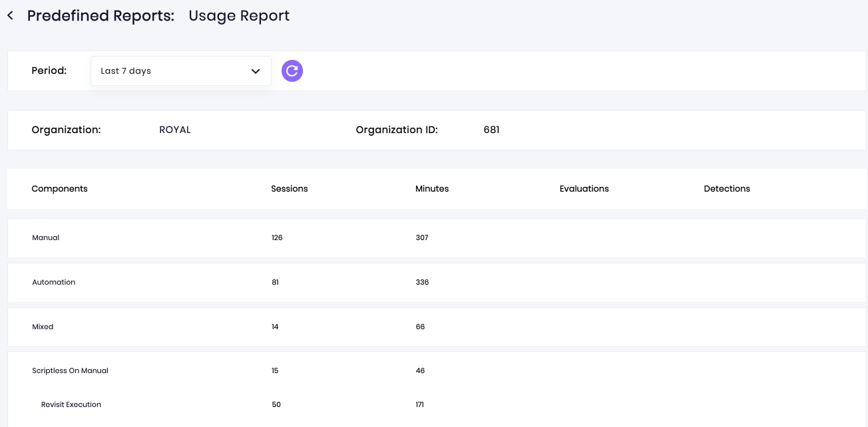
Task: Click Scriptless On Manual sessions value 15
Action: pos(275,370)
